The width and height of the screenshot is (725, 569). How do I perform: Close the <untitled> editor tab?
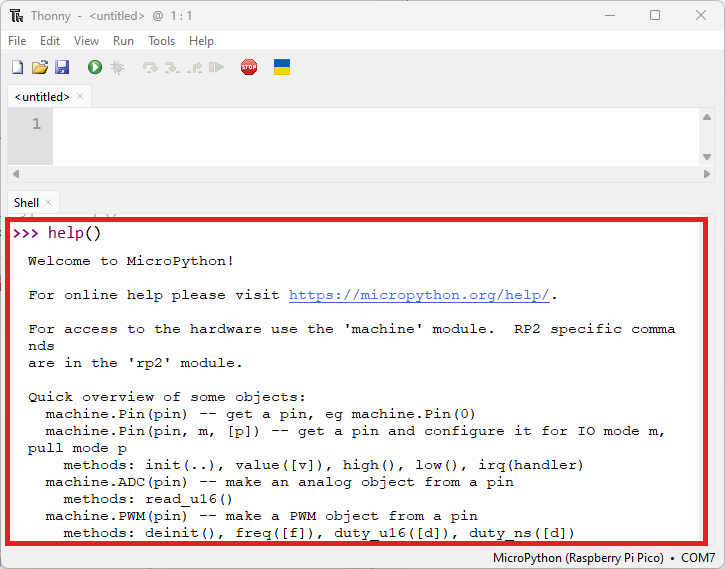[80, 96]
